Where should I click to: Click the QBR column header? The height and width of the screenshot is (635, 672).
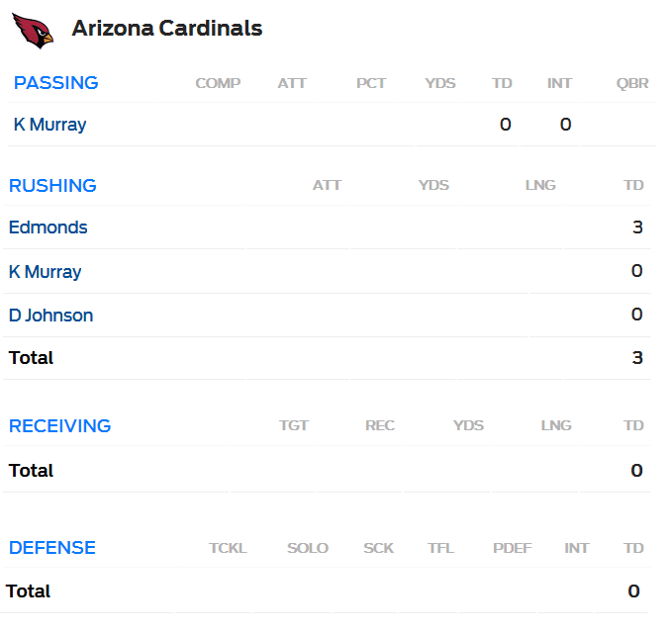[632, 83]
